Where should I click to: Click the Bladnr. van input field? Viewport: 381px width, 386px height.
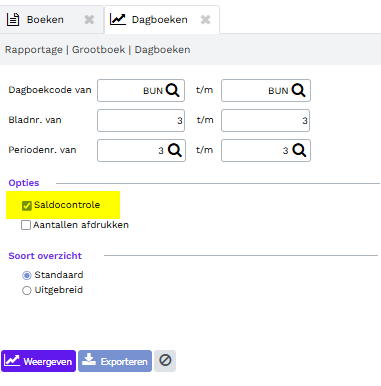pyautogui.click(x=141, y=120)
